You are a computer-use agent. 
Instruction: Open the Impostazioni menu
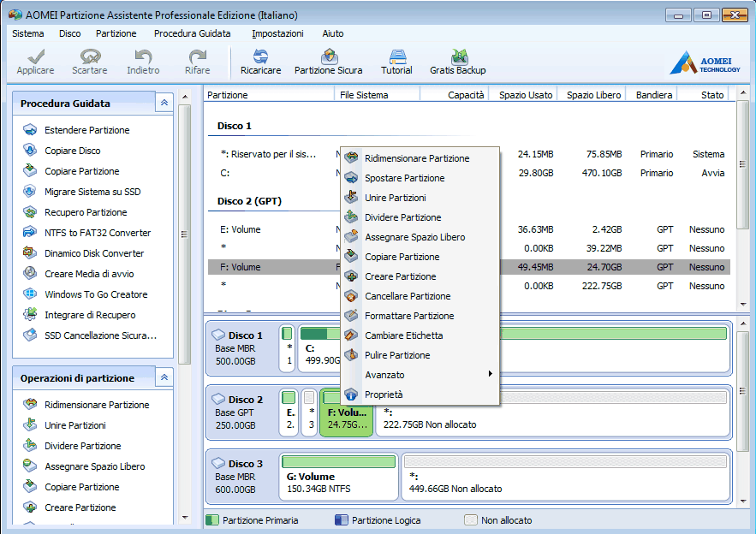click(277, 33)
